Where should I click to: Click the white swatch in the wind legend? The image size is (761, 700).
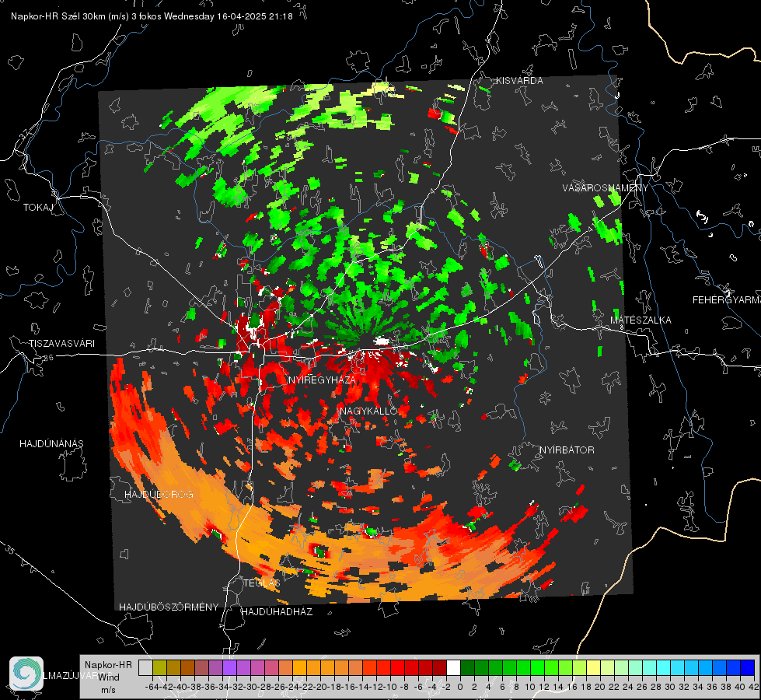[453, 668]
